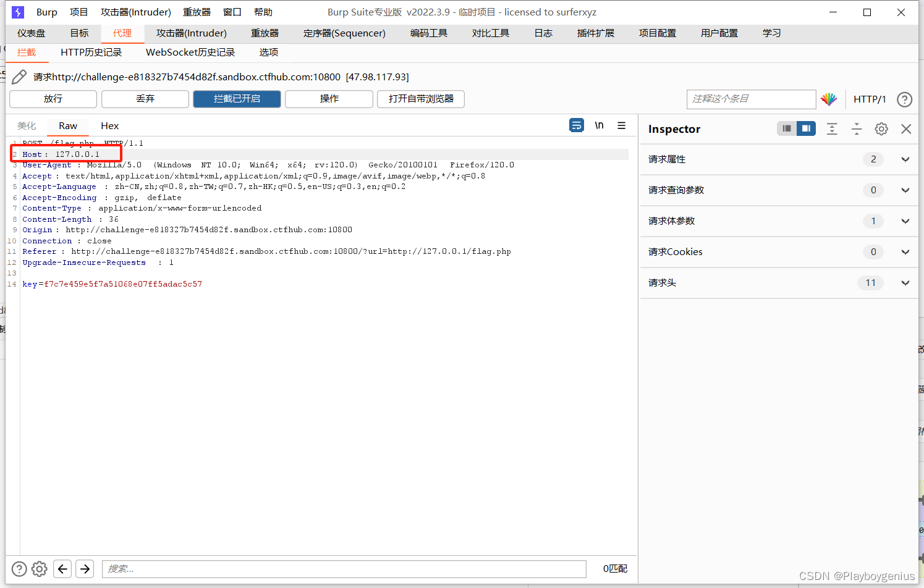Viewport: 924px width, 588px height.
Task: Expand 请求属性 section chevron
Action: (905, 159)
